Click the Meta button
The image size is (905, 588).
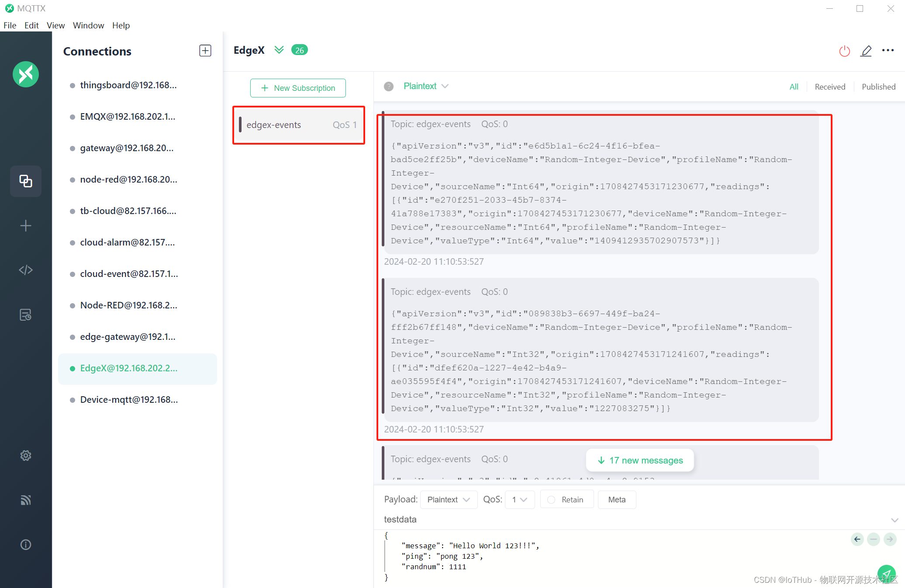point(617,499)
